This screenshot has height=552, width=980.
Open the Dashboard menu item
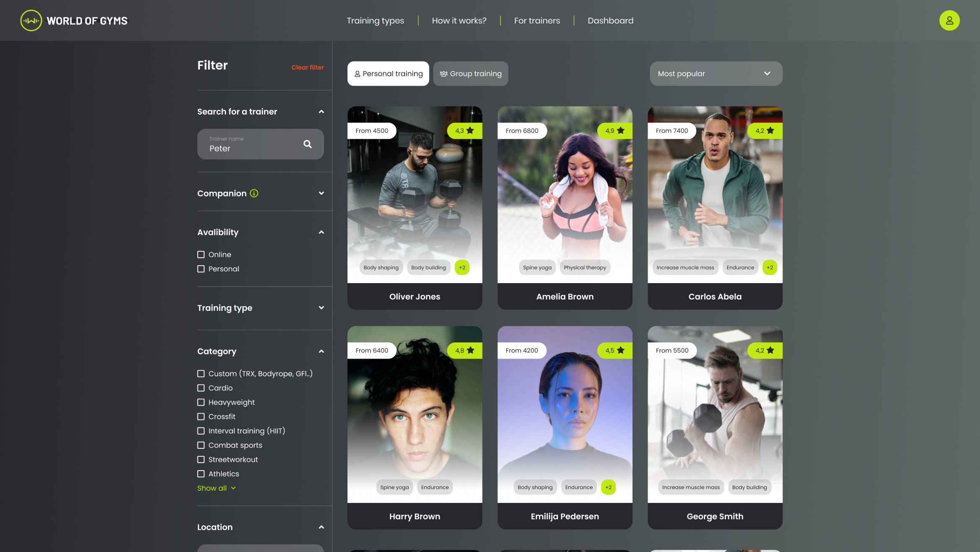pyautogui.click(x=610, y=21)
